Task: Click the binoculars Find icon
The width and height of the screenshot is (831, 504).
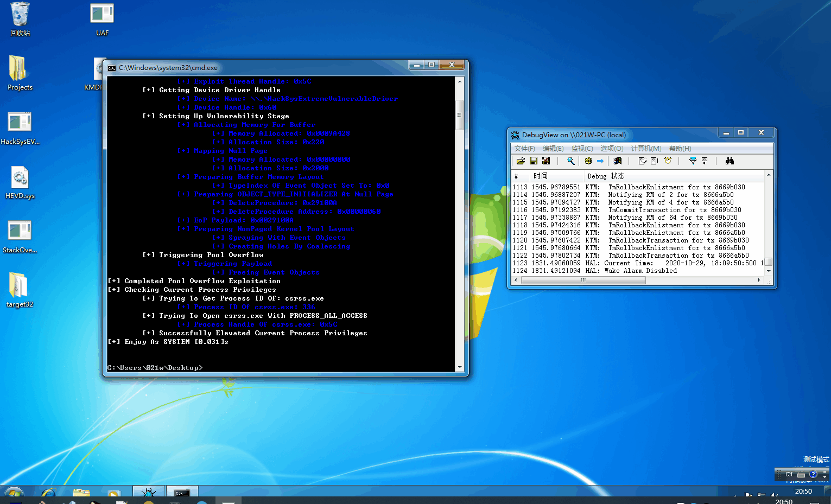Action: 729,161
